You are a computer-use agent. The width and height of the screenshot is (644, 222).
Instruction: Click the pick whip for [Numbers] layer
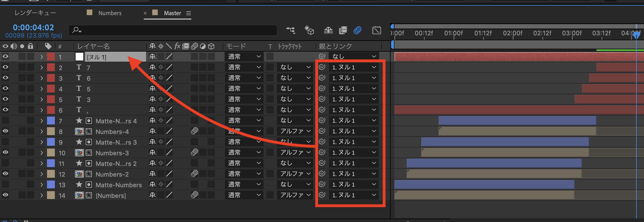click(x=322, y=195)
